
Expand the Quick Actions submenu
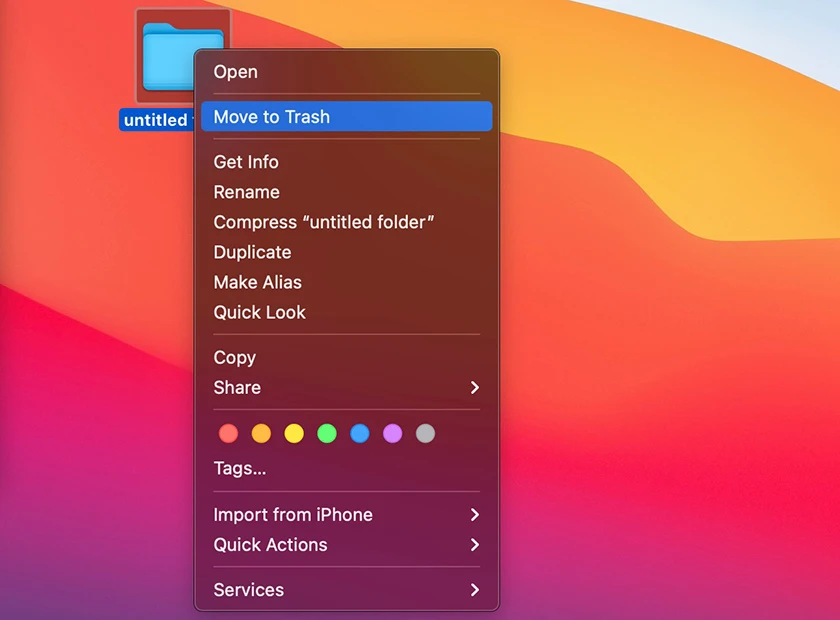point(347,544)
